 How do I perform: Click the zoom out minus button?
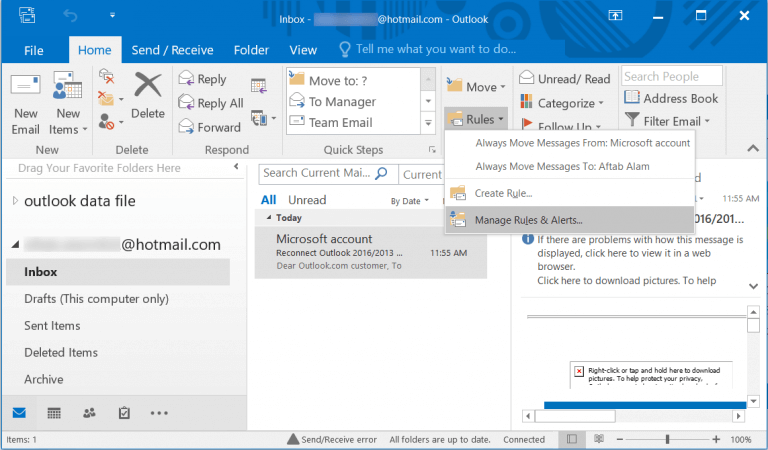(620, 439)
